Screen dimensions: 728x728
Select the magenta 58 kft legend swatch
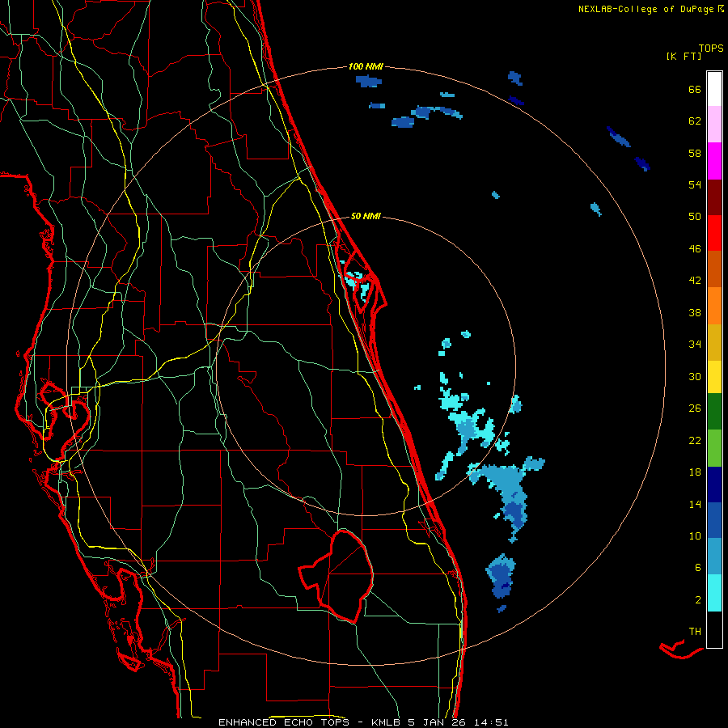[x=714, y=161]
